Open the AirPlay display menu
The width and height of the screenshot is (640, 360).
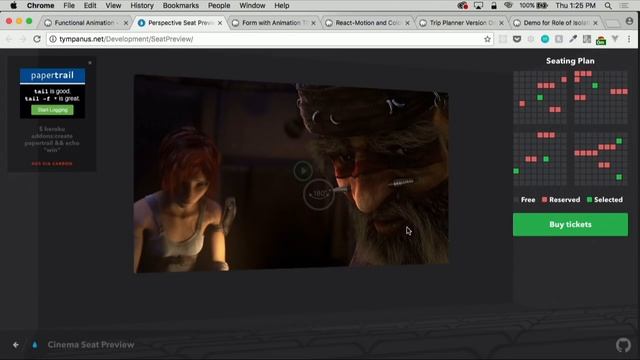click(x=478, y=6)
